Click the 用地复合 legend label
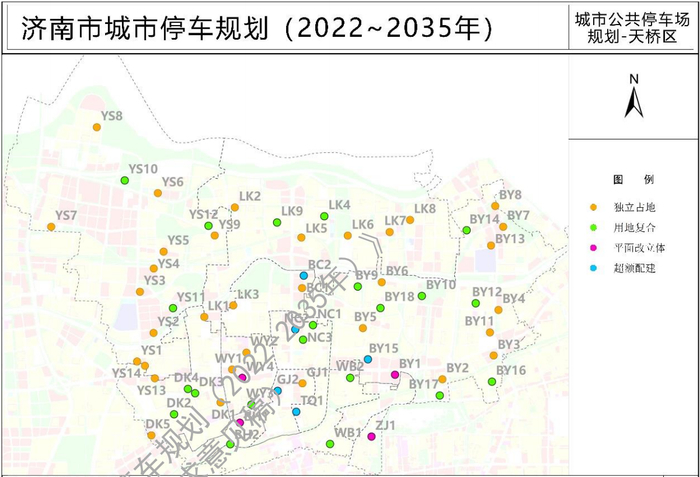The width and height of the screenshot is (700, 477). pos(634,227)
